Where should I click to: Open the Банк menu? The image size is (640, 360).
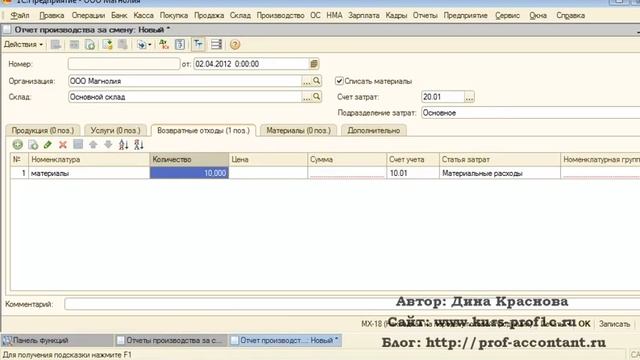(x=119, y=16)
